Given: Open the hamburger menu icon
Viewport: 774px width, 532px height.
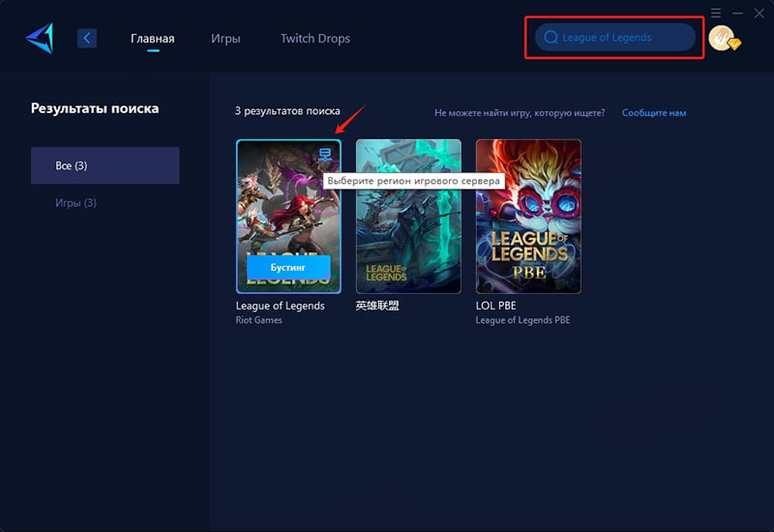Looking at the screenshot, I should [716, 13].
